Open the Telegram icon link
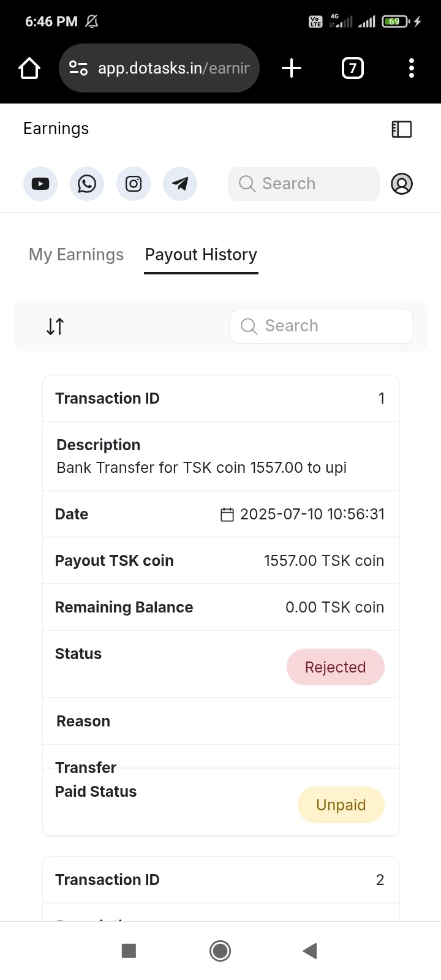This screenshot has height=980, width=441. click(180, 184)
